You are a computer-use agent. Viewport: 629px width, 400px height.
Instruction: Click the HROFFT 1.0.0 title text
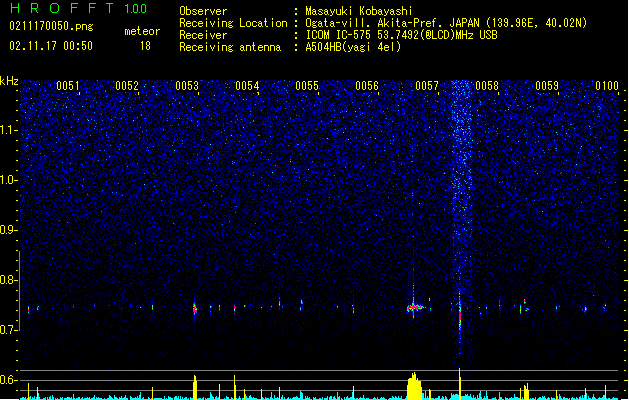tap(78, 8)
